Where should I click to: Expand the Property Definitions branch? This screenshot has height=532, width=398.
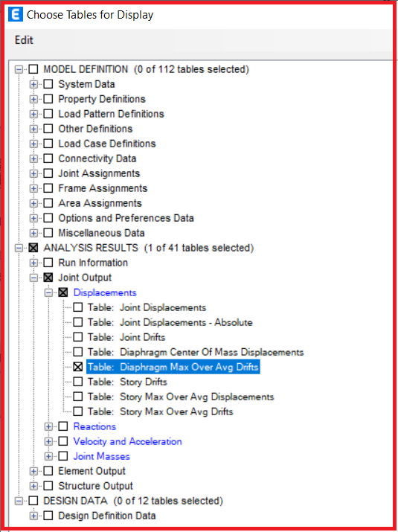(33, 99)
